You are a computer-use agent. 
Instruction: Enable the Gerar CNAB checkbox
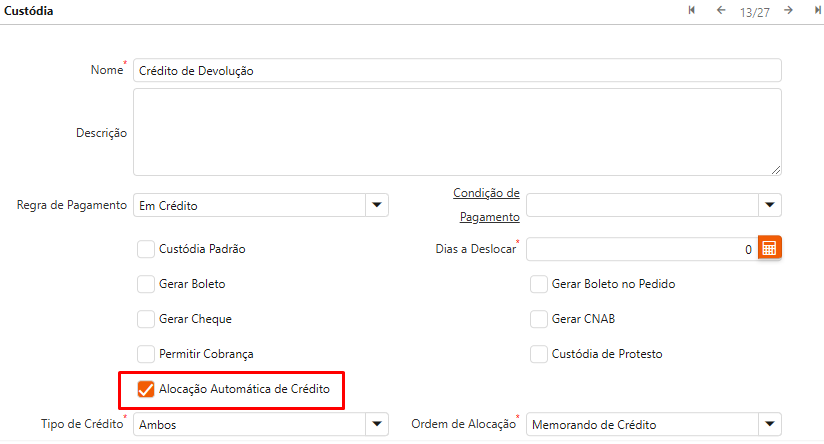(539, 319)
